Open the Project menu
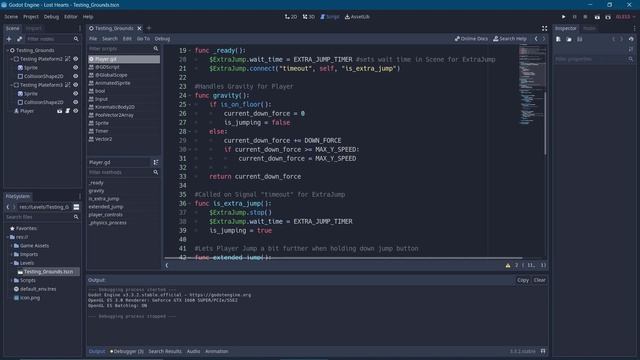This screenshot has width=640, height=360. click(31, 17)
